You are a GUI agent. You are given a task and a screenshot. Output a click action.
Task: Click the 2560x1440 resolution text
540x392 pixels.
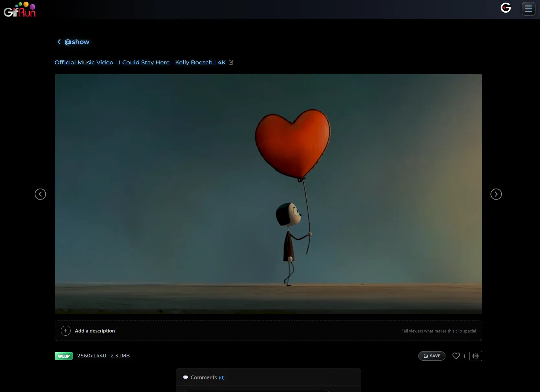click(92, 356)
